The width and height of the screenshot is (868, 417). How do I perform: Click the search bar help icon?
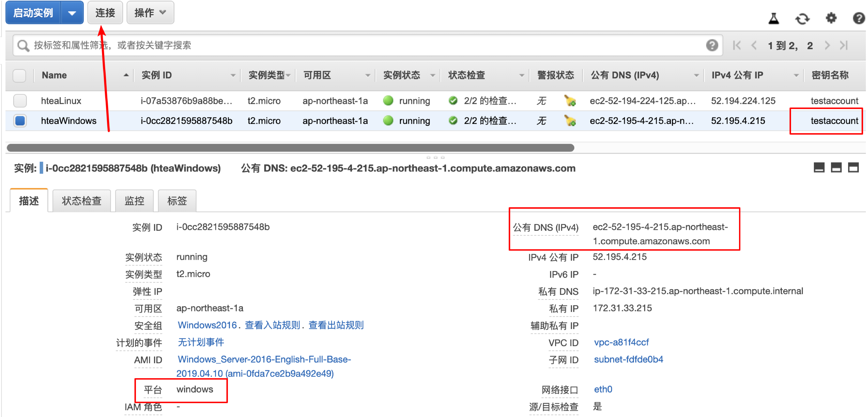tap(712, 45)
